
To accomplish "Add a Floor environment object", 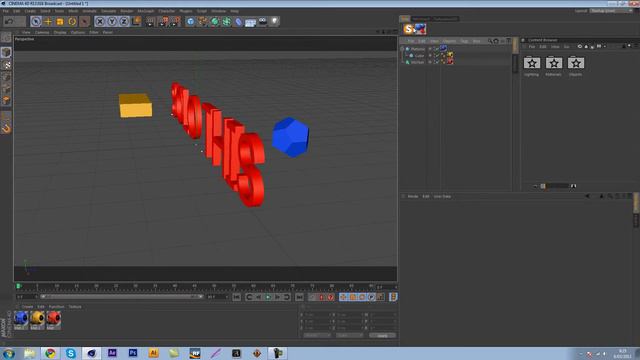I will pyautogui.click(x=251, y=22).
